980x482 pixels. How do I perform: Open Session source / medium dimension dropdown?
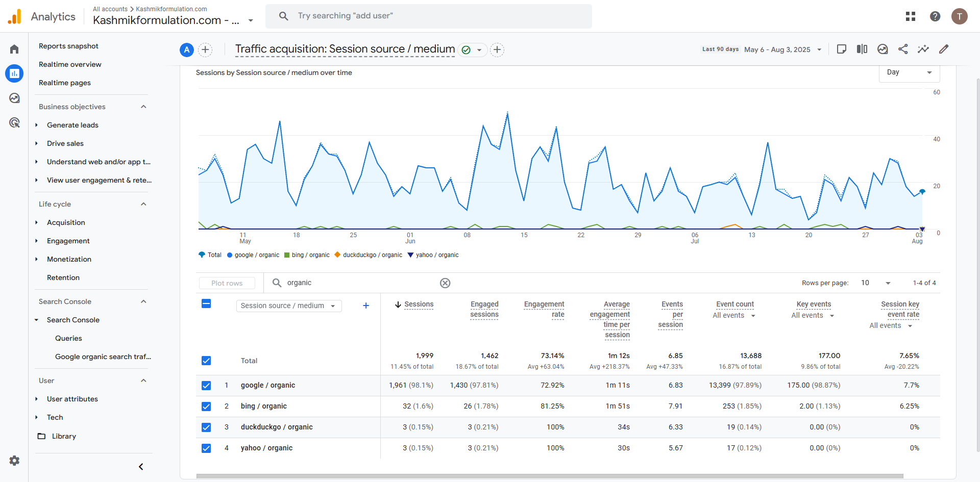tap(289, 306)
